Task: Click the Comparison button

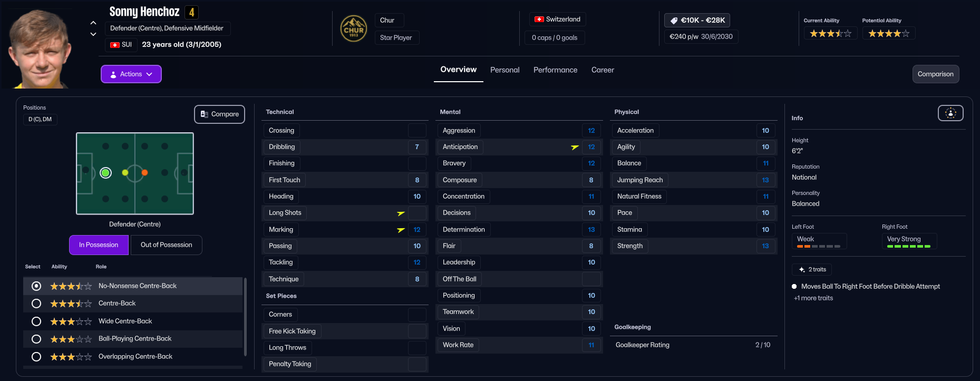Action: point(936,74)
